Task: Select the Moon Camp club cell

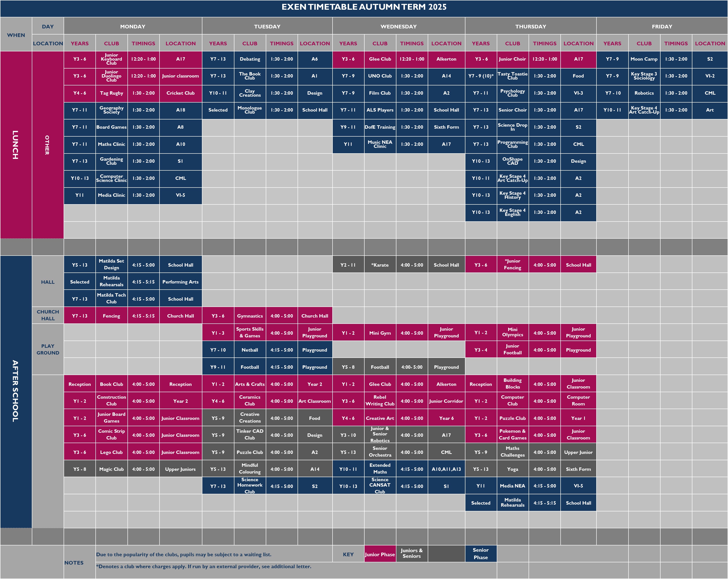Action: click(644, 59)
